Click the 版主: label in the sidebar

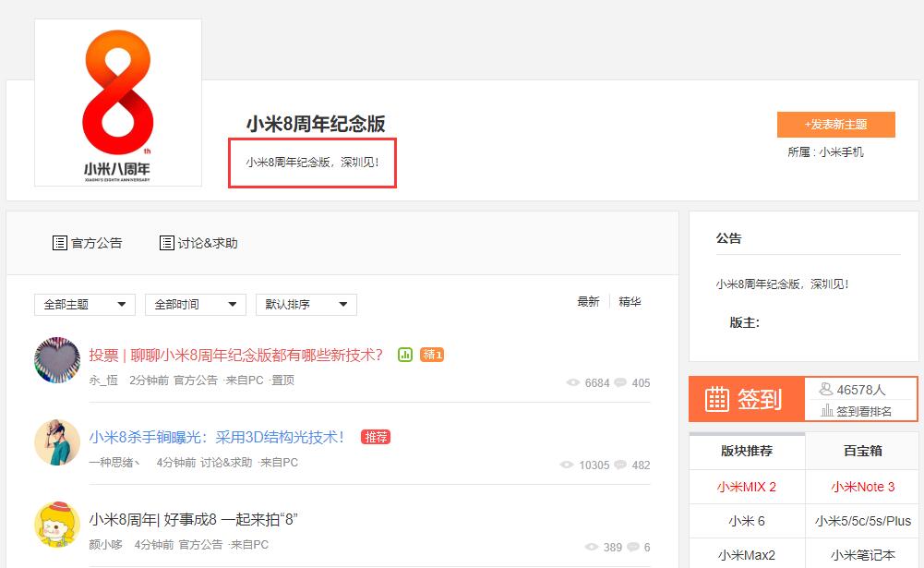coord(745,322)
